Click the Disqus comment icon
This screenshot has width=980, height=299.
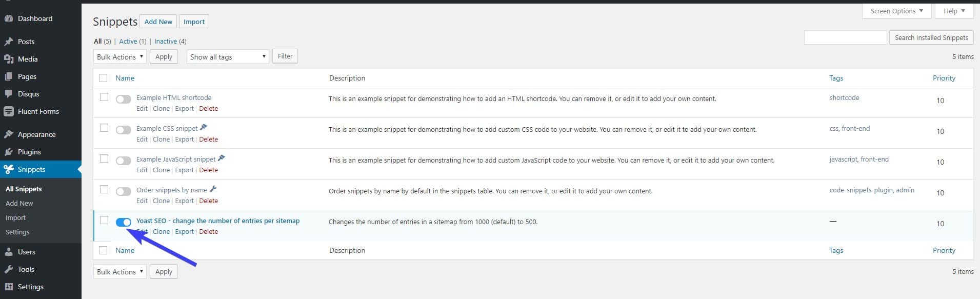point(8,94)
